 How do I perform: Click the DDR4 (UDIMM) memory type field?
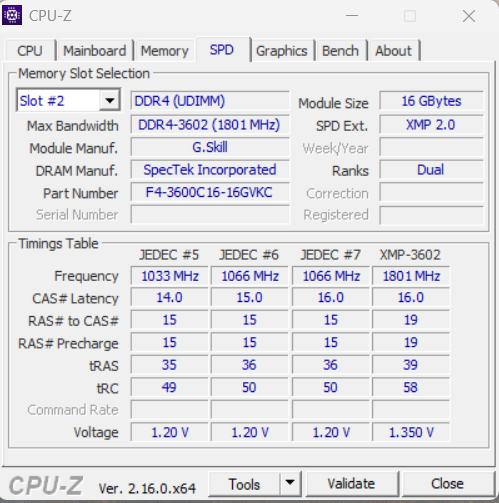pos(210,101)
